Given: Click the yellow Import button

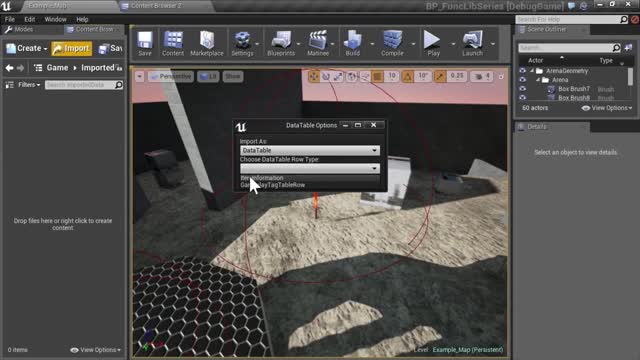Looking at the screenshot, I should pos(71,49).
